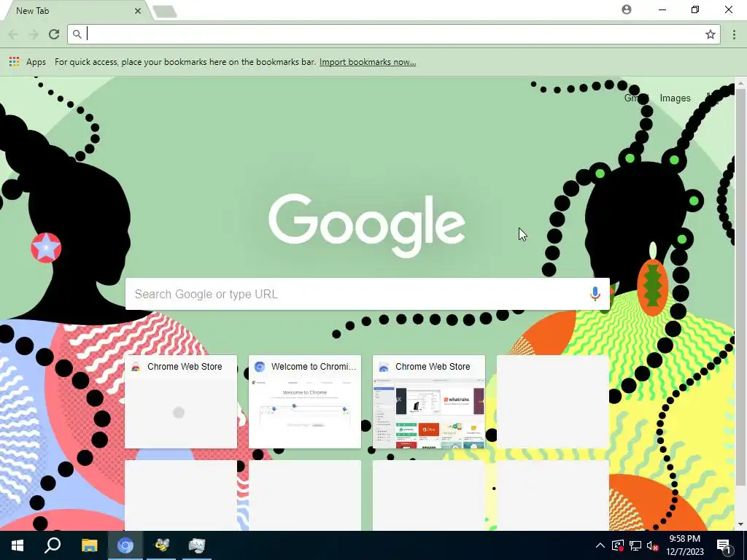Open the Apps shortcut on bookmarks bar
This screenshot has width=747, height=560.
tap(27, 62)
